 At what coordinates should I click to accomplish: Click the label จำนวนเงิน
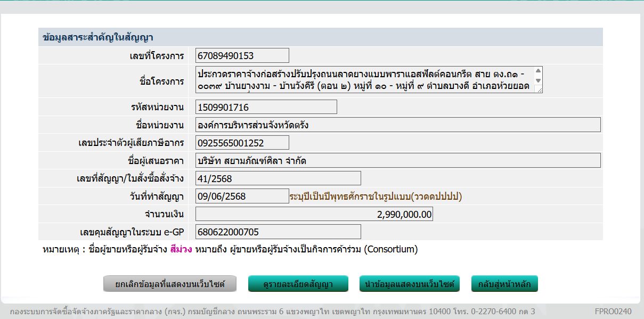point(164,215)
